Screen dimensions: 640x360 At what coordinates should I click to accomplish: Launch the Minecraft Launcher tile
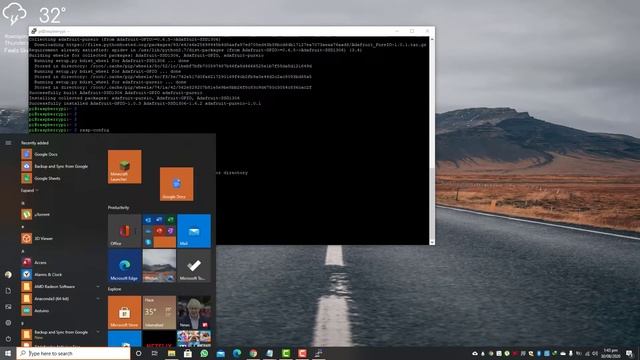pos(124,167)
